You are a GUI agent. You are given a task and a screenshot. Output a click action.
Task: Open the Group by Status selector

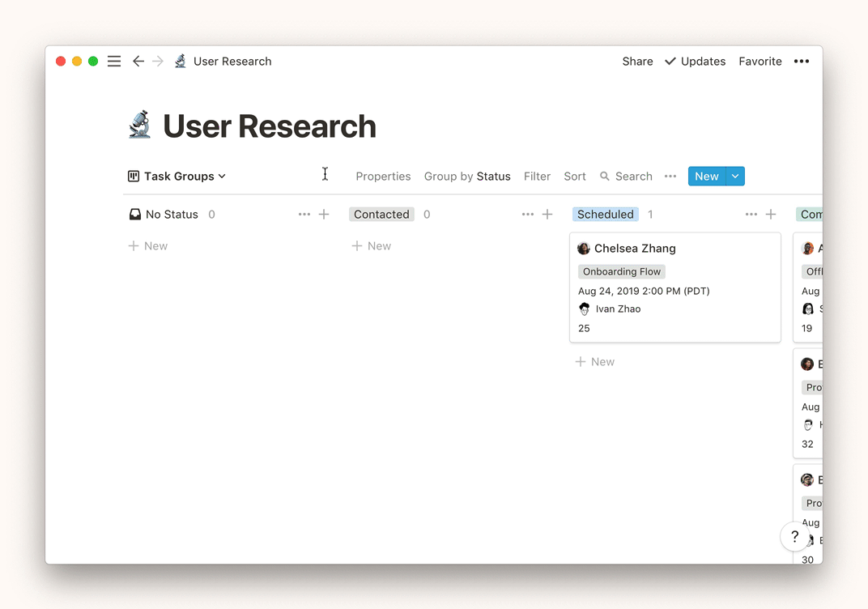pyautogui.click(x=467, y=177)
